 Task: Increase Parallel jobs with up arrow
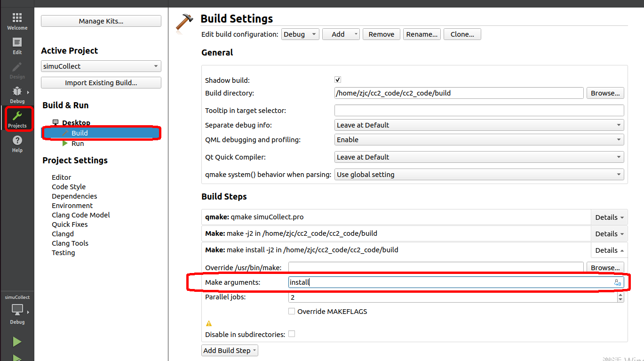click(x=620, y=295)
